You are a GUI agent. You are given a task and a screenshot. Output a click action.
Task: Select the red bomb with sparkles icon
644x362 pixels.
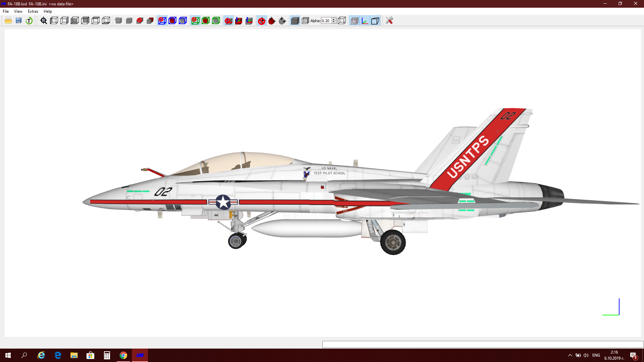pos(272,21)
